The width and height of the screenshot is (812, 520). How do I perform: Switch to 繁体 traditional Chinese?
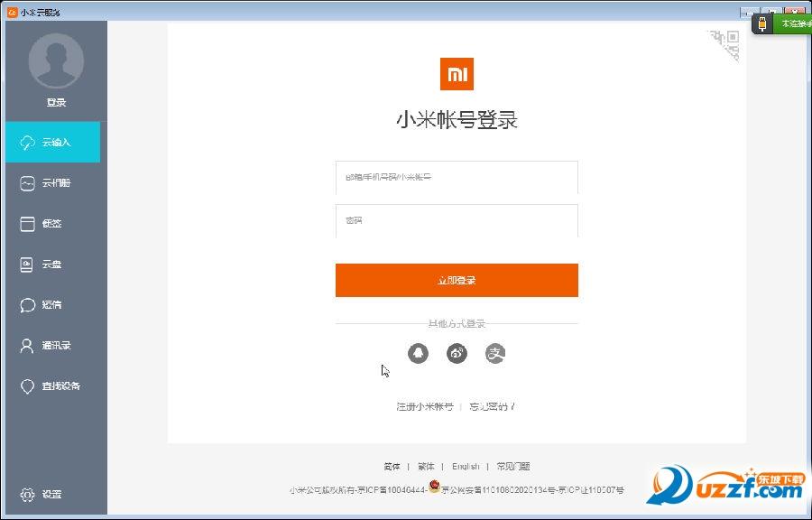click(426, 466)
